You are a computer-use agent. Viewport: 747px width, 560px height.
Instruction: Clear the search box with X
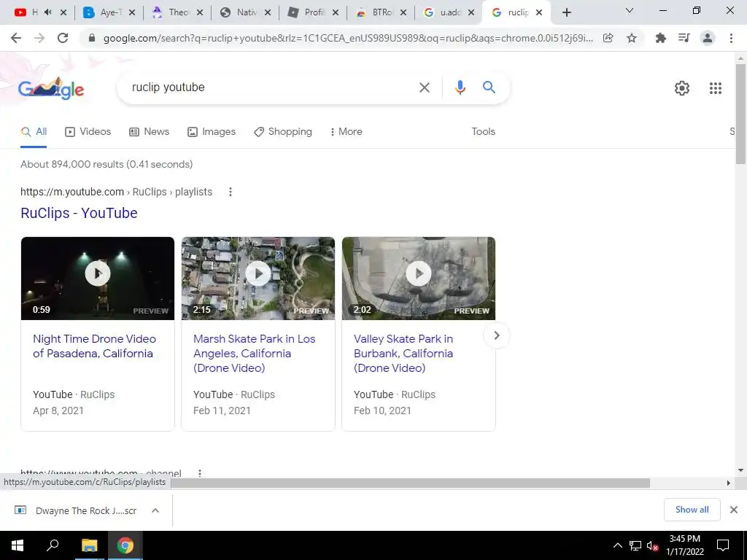[x=424, y=87]
